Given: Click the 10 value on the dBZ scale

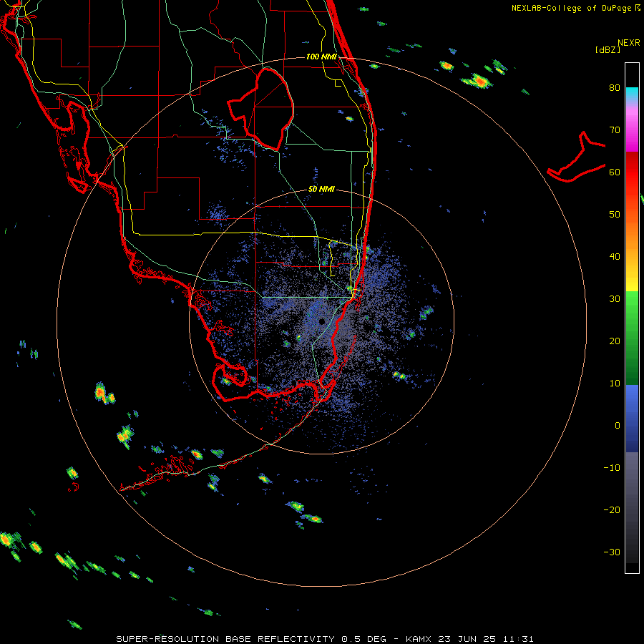Looking at the screenshot, I should click(x=615, y=384).
